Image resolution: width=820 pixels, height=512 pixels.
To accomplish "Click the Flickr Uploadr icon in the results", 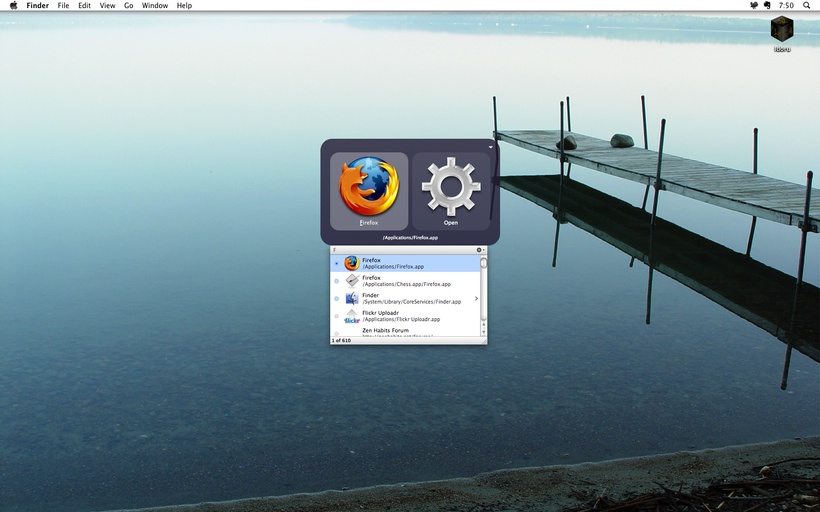I will click(x=352, y=316).
